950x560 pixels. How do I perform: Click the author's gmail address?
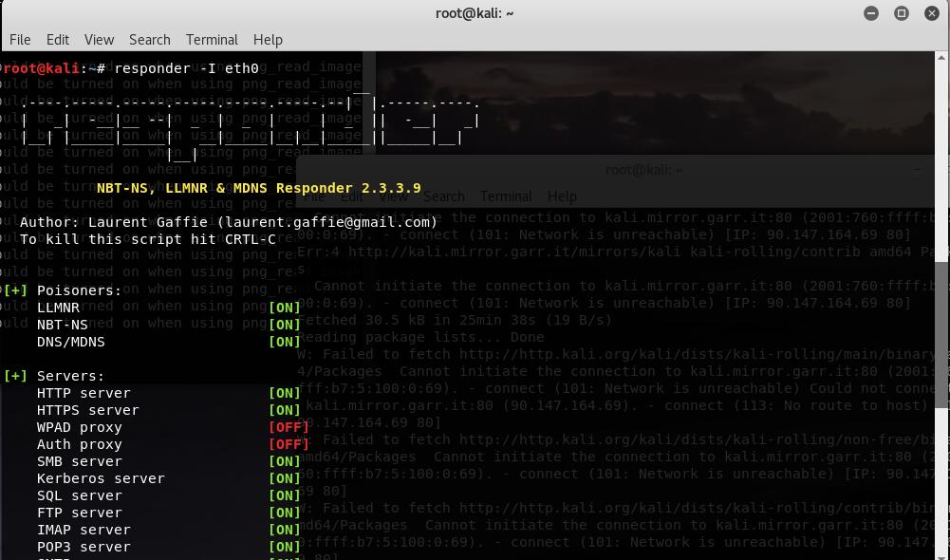[x=327, y=222]
